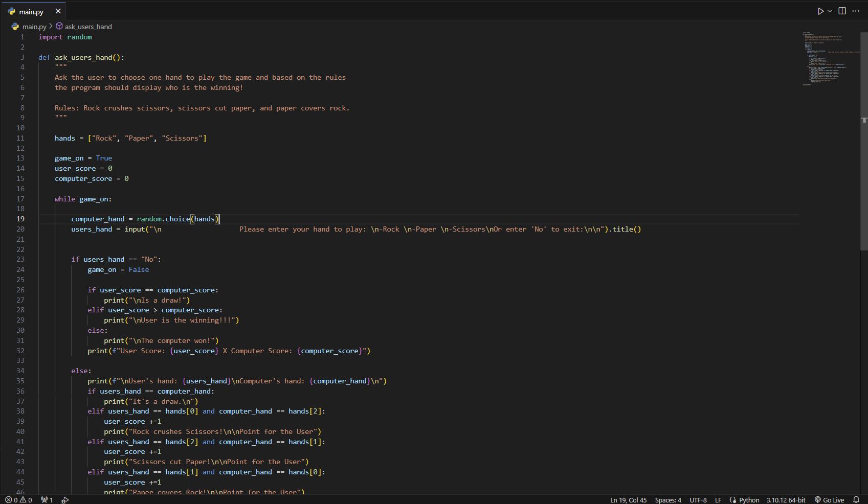Click the "import random" text on line 1

pos(65,37)
